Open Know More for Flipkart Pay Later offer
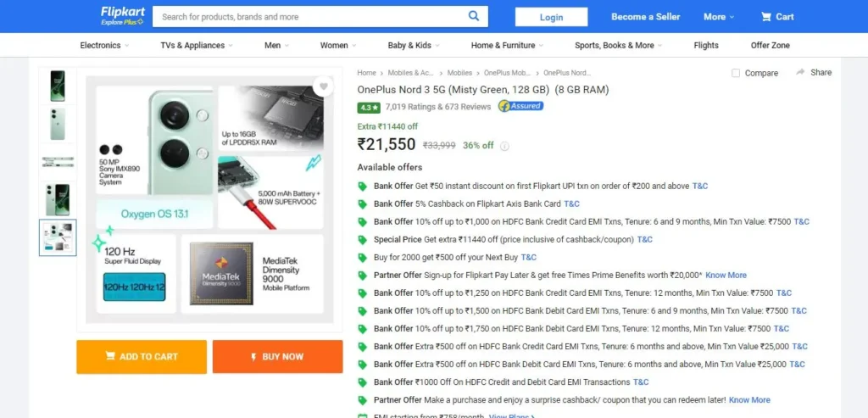868x418 pixels. click(x=726, y=276)
